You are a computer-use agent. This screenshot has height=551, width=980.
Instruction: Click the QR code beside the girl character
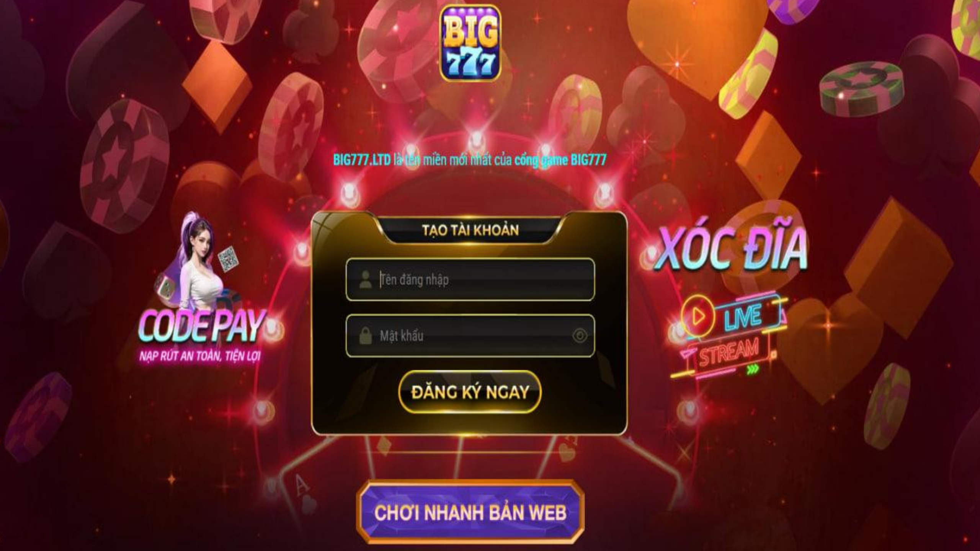pos(229,258)
